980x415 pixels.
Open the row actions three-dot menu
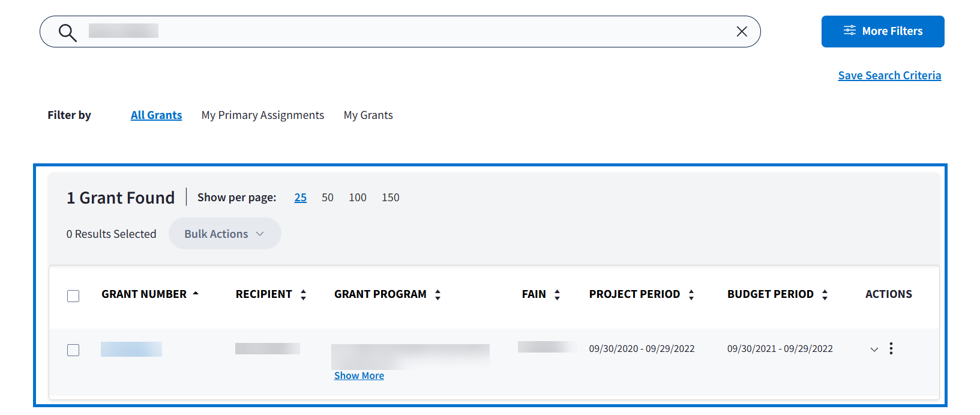click(891, 348)
